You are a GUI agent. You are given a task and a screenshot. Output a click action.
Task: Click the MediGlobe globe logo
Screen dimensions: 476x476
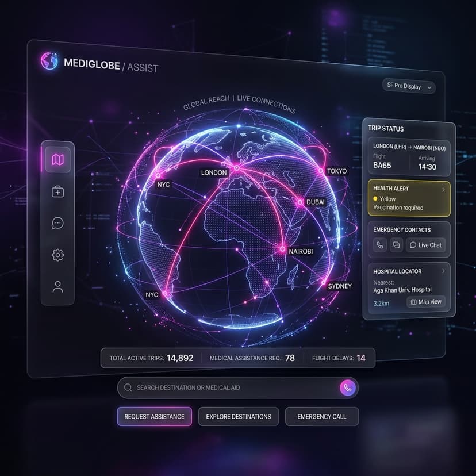(x=49, y=61)
